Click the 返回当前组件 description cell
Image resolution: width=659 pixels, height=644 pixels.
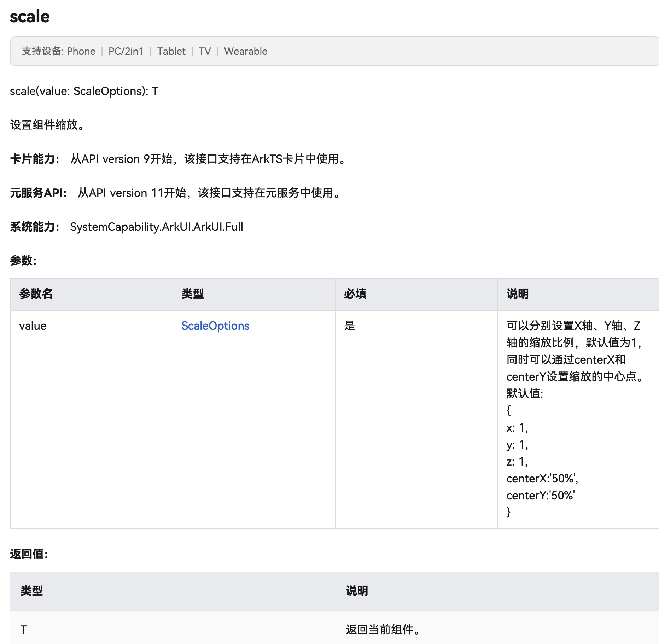click(383, 630)
